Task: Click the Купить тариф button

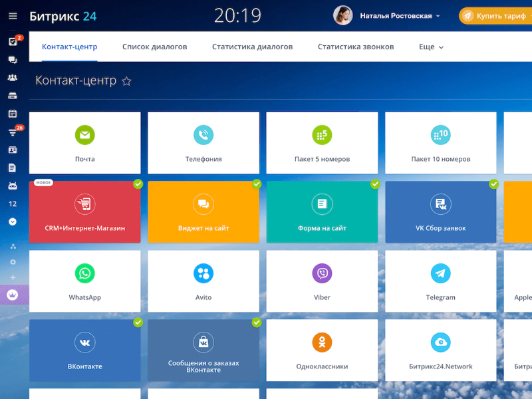Action: [x=495, y=16]
